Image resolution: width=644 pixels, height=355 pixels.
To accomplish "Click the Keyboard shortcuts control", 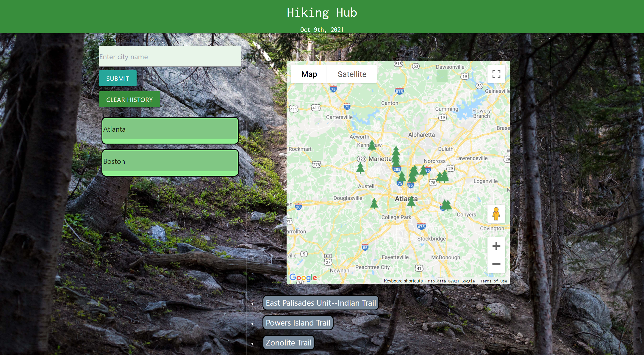I will 403,281.
